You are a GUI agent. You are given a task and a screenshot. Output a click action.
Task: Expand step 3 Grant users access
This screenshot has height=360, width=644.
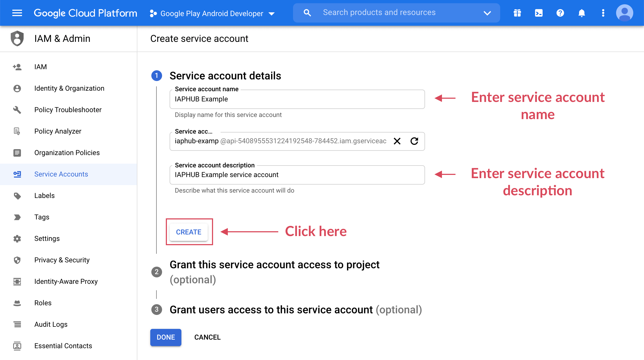pyautogui.click(x=295, y=310)
